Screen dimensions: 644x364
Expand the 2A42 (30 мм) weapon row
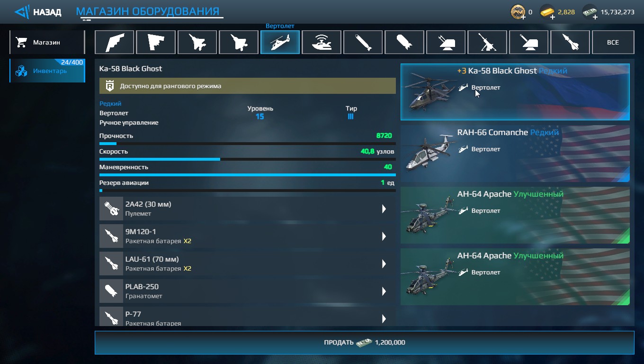(248, 209)
